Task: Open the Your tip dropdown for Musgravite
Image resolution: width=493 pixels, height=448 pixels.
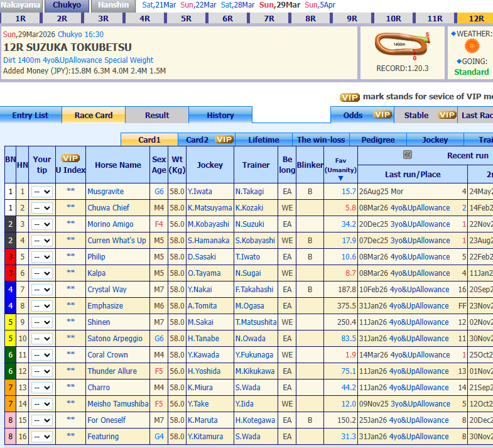Action: (42, 191)
